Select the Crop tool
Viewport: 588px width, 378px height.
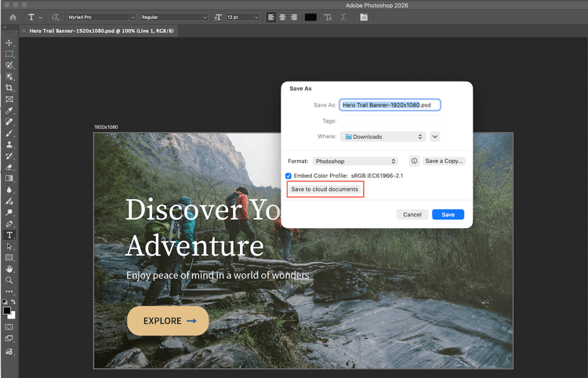click(x=9, y=88)
